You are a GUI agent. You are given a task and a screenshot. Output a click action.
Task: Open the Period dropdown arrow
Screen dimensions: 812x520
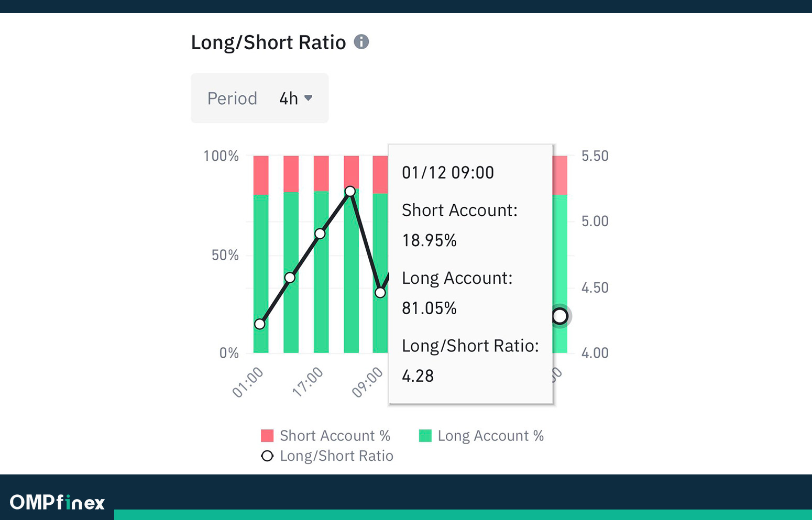[x=309, y=98]
